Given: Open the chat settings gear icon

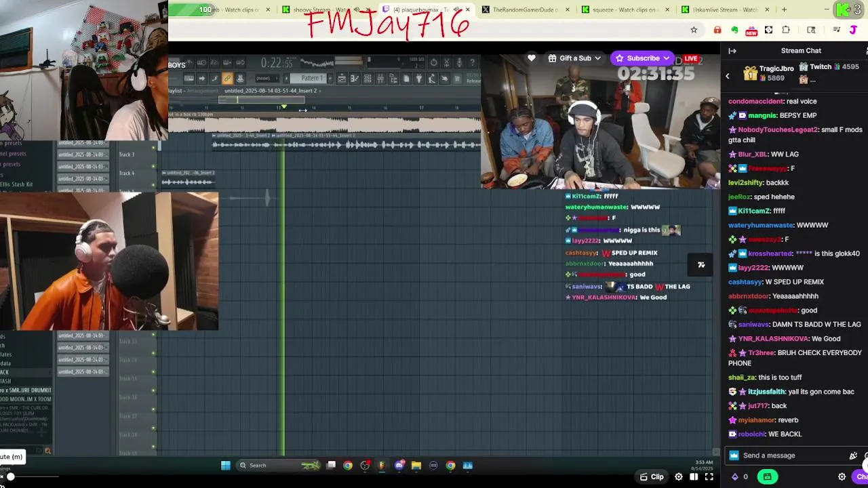Looking at the screenshot, I should tap(842, 477).
